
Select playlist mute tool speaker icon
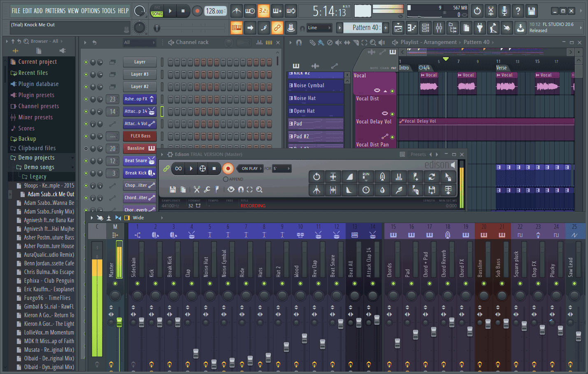(x=338, y=42)
